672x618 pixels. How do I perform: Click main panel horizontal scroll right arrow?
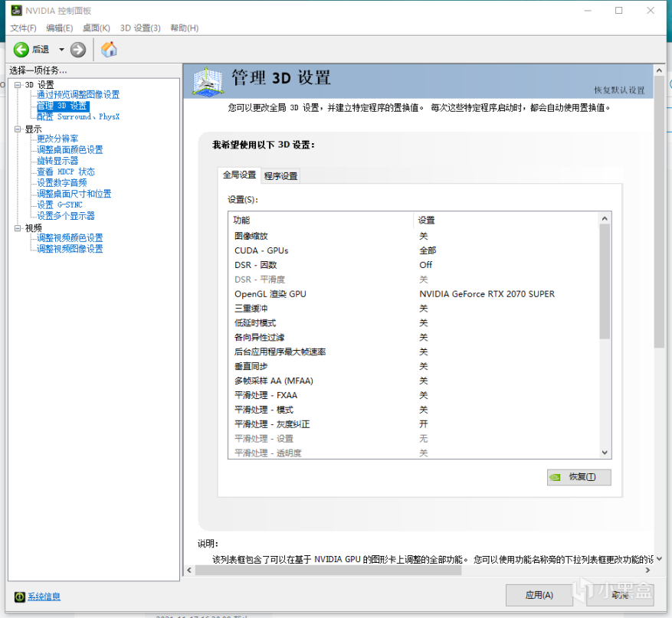pos(648,571)
